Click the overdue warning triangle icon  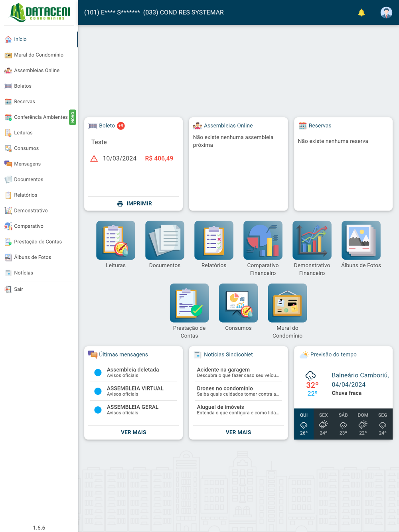coord(94,159)
